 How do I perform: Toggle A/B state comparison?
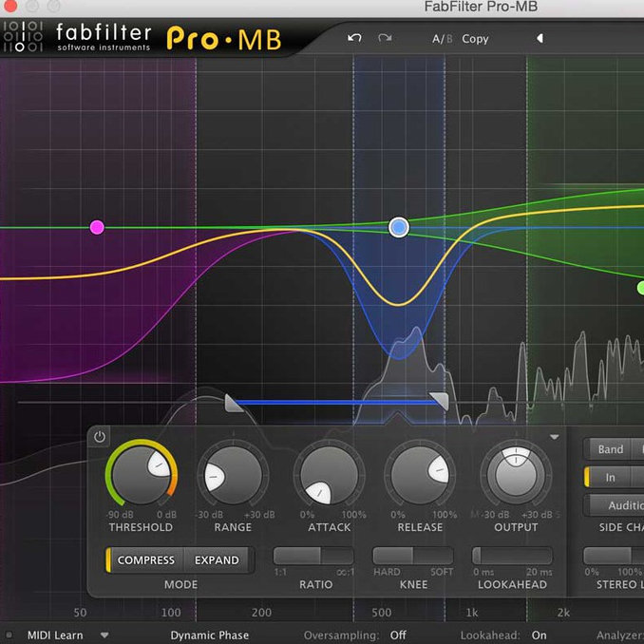[x=442, y=39]
